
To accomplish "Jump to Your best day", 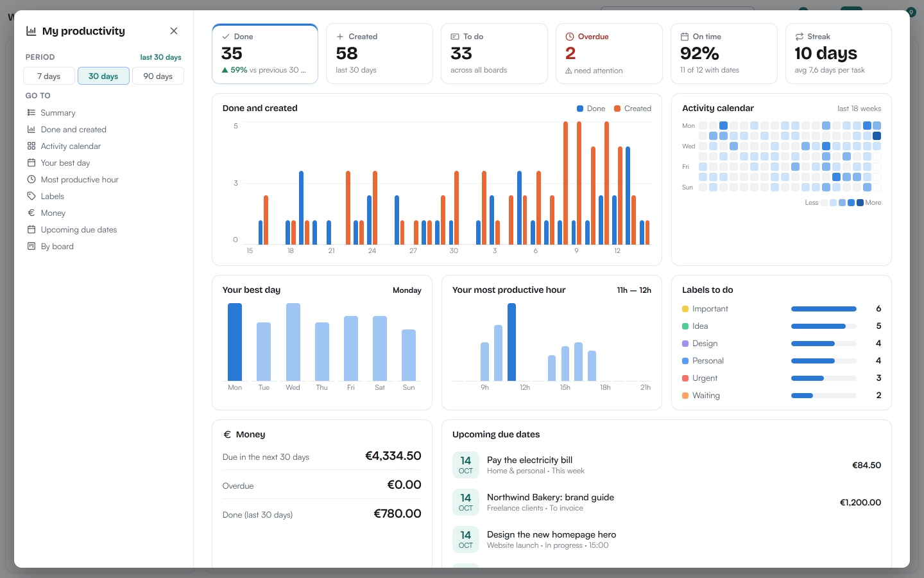I will pyautogui.click(x=104, y=162).
